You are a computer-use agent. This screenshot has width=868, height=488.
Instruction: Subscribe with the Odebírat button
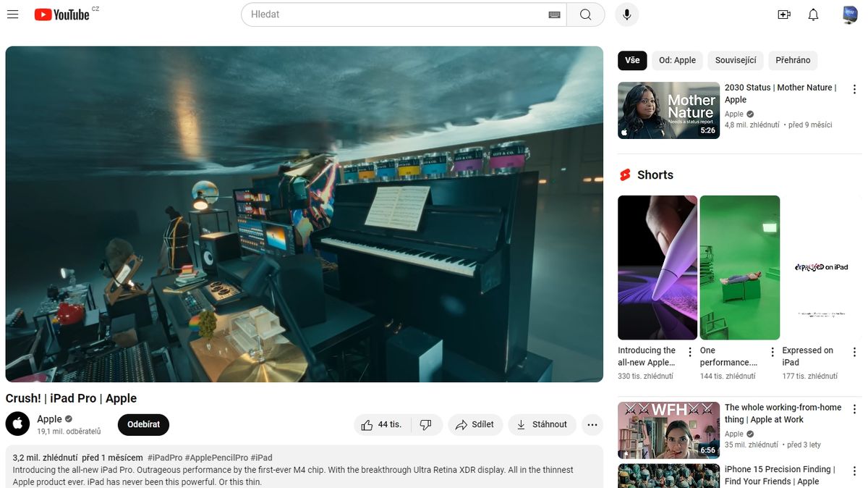tap(143, 425)
